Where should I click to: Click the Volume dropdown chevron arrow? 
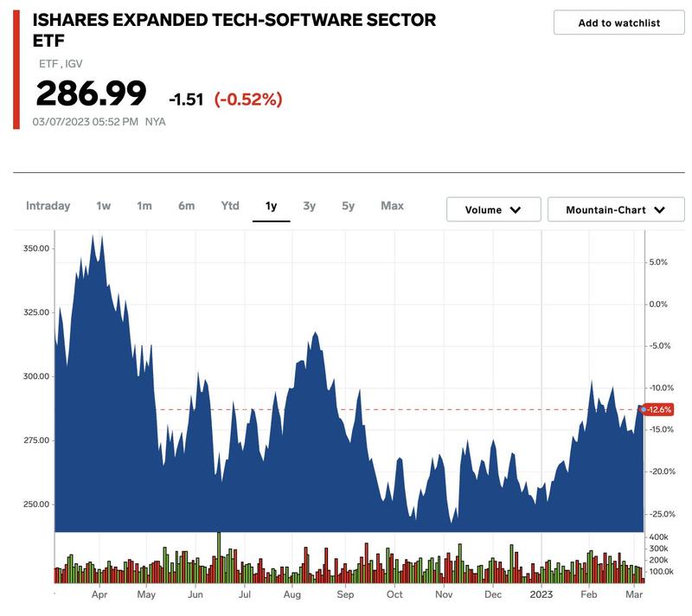(515, 210)
